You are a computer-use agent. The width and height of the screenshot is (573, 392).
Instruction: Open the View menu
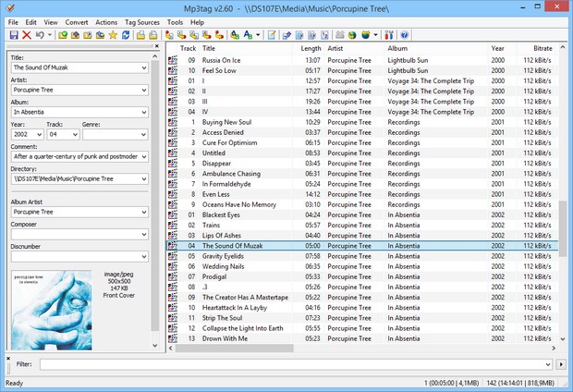pos(51,22)
